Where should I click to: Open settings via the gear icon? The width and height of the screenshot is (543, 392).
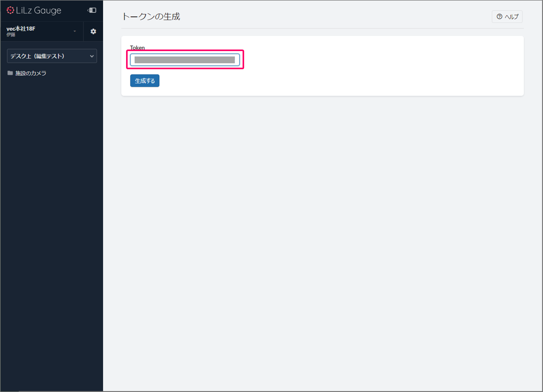[93, 31]
